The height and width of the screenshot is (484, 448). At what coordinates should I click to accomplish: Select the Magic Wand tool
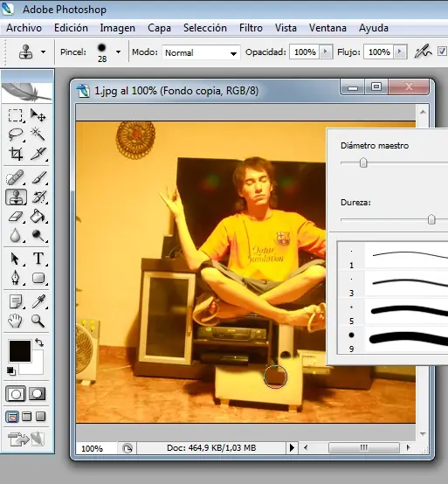[38, 134]
